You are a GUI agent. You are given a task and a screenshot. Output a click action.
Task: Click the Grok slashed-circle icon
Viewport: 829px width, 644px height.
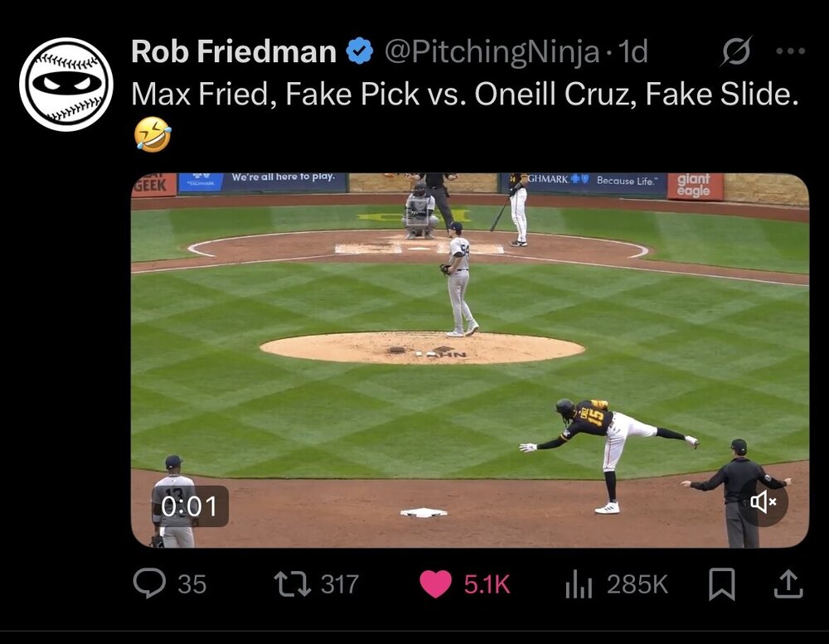[x=736, y=52]
